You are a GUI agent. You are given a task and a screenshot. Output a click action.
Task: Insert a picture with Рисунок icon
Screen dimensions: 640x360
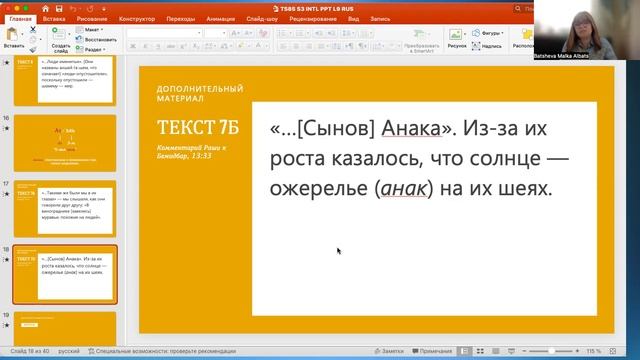pos(455,34)
